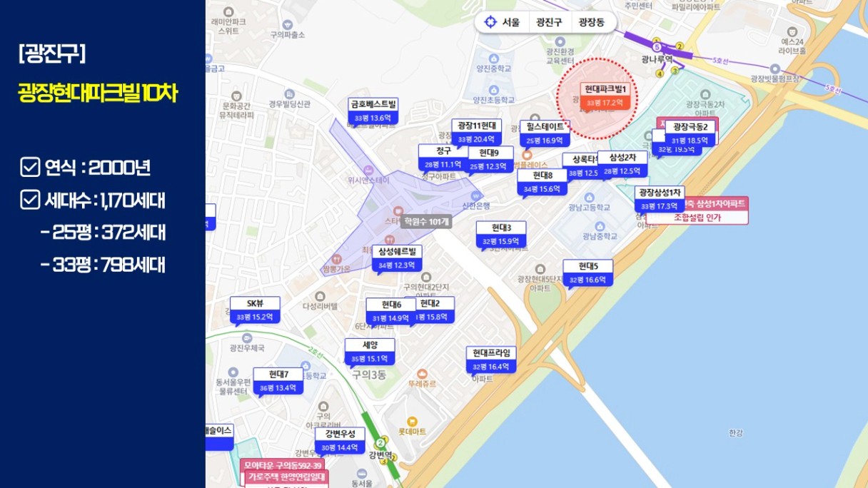
Task: Open the 현대3 price marker
Action: point(501,234)
